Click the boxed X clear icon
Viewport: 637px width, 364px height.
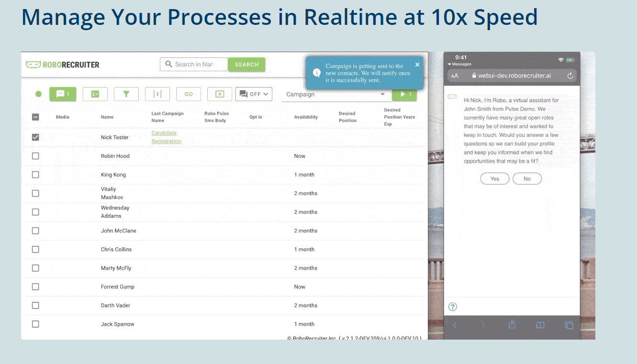(220, 94)
